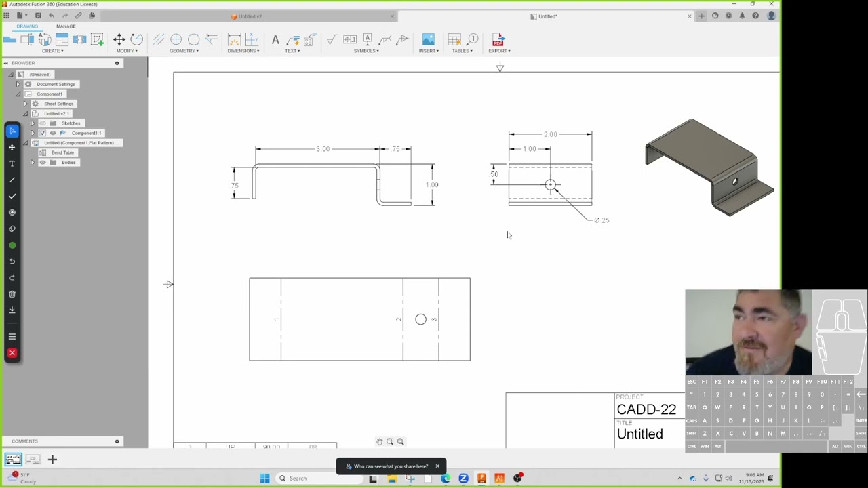The height and width of the screenshot is (488, 868).
Task: Click the Surface Texture symbol tool
Action: click(x=332, y=40)
